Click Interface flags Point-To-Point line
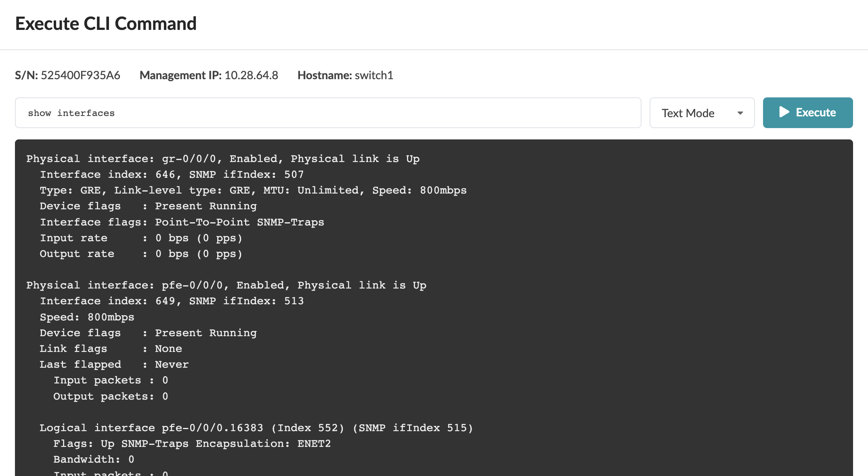The image size is (868, 476). point(182,222)
